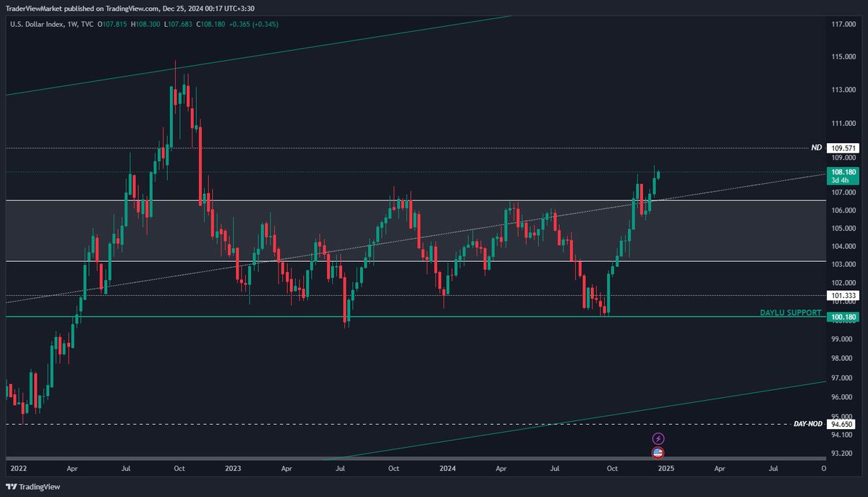This screenshot has width=868, height=497.
Task: Click 99.000 on the price axis
Action: tap(843, 339)
